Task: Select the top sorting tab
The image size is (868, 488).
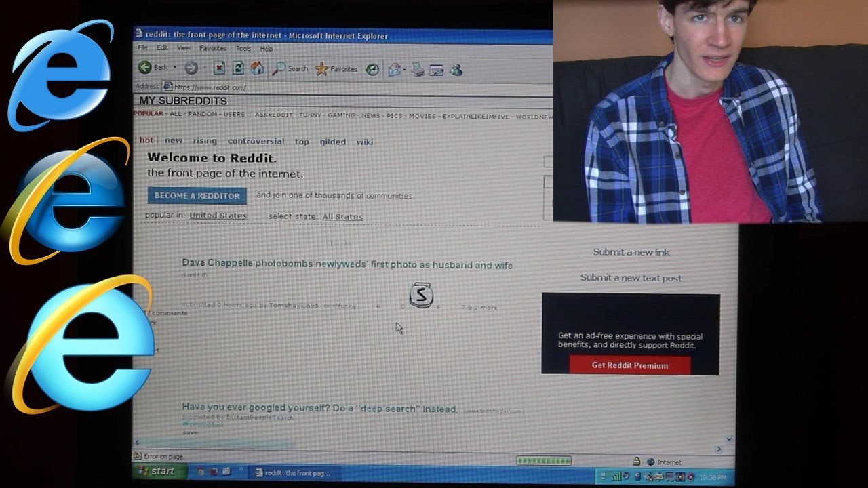Action: point(302,142)
